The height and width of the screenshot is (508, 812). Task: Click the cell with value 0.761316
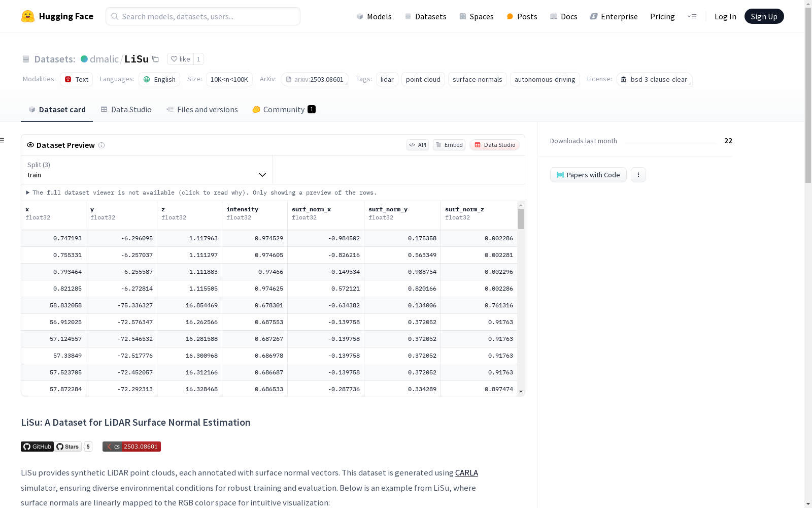click(479, 305)
